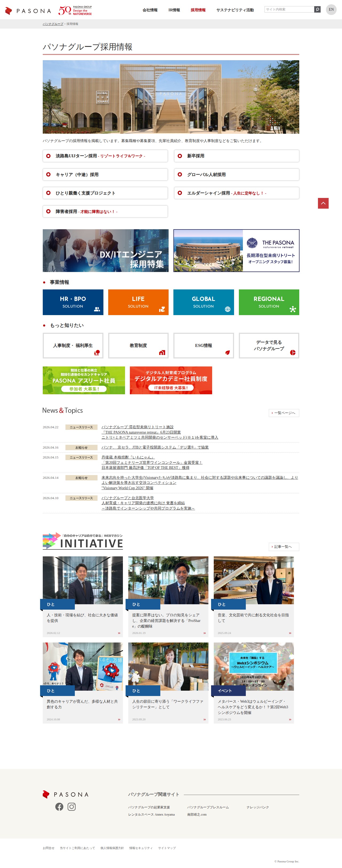Click the back-to-top arrow button
Screen dimensions: 342x868
(x=323, y=203)
